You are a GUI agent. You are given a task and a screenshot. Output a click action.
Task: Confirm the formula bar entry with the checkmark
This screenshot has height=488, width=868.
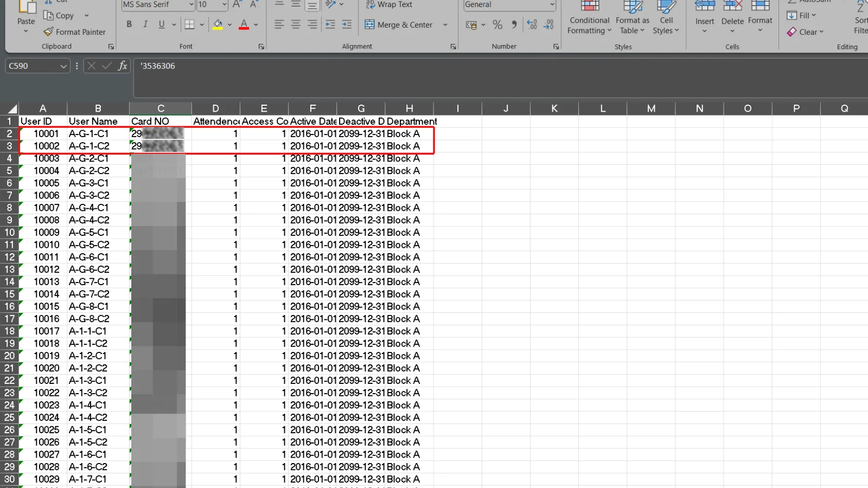[107, 66]
